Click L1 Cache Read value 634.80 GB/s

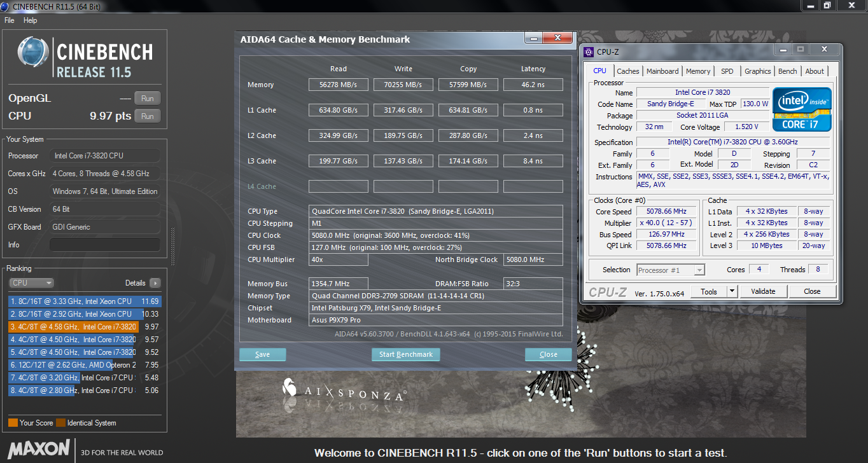point(339,110)
